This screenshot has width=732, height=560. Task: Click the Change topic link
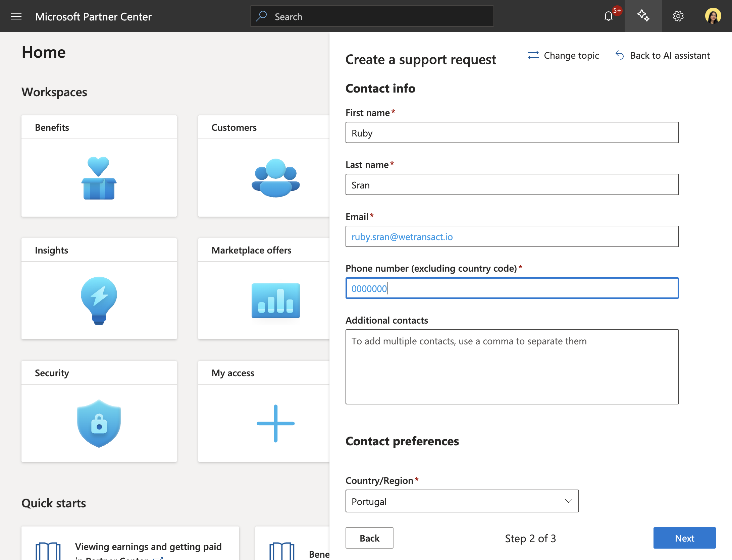click(x=571, y=55)
